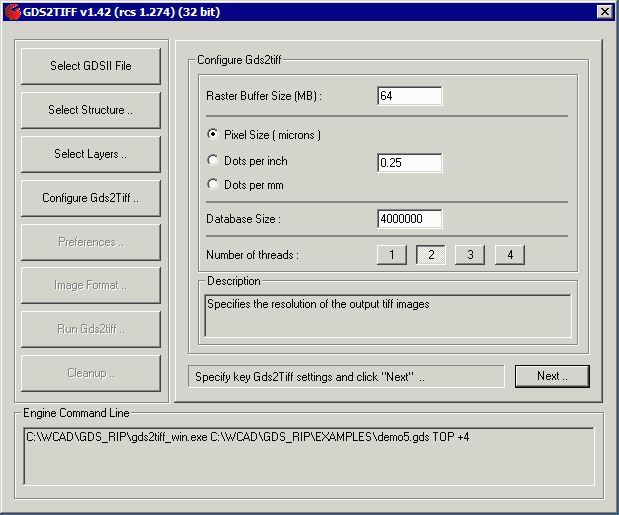This screenshot has width=619, height=515.
Task: Click the Select Structure button
Action: [x=91, y=110]
